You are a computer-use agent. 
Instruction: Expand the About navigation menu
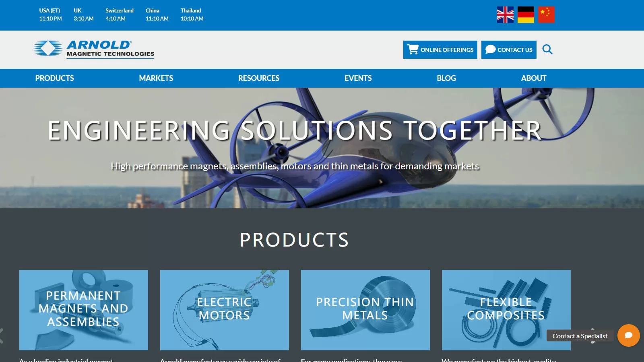point(534,78)
